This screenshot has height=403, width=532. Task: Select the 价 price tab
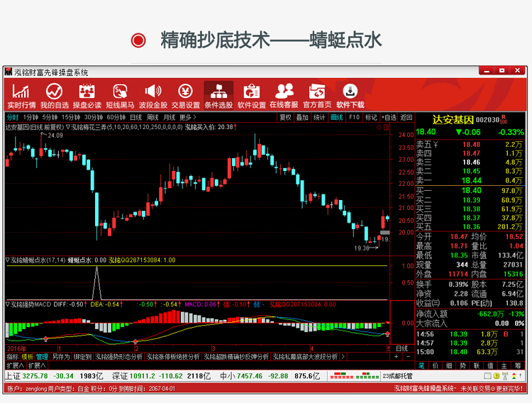(x=436, y=365)
